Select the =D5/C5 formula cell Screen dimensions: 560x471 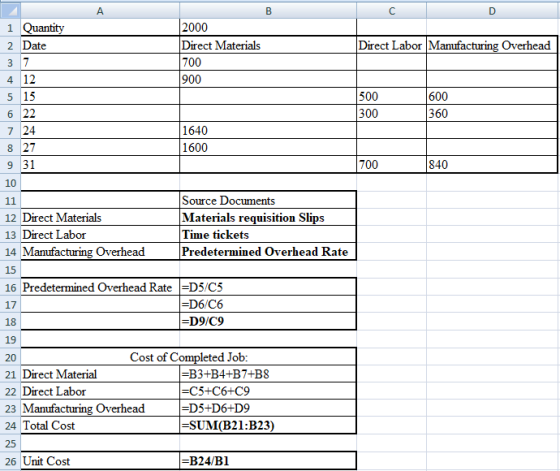(x=268, y=287)
